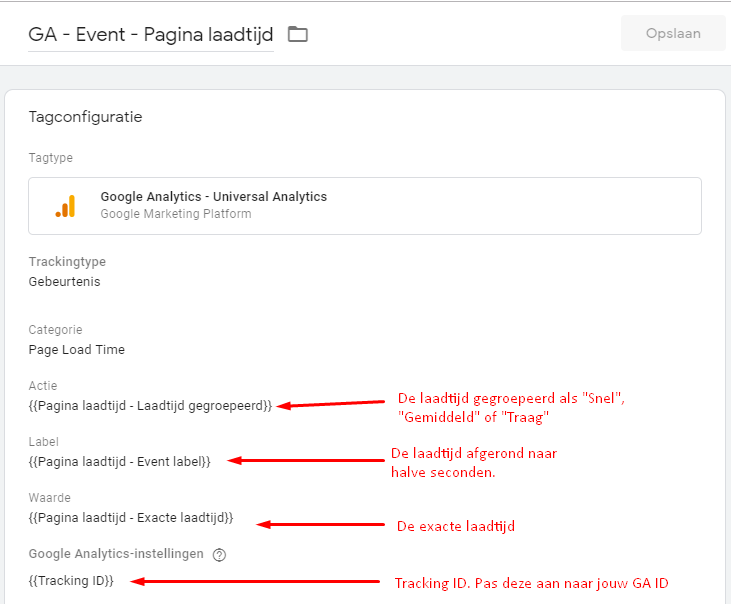
Task: Click the help icon beside Google Analytics-instellingen
Action: [219, 555]
